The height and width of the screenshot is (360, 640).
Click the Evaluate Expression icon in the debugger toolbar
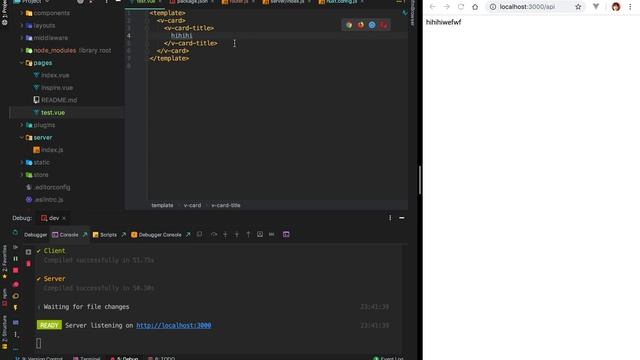pyautogui.click(x=260, y=234)
